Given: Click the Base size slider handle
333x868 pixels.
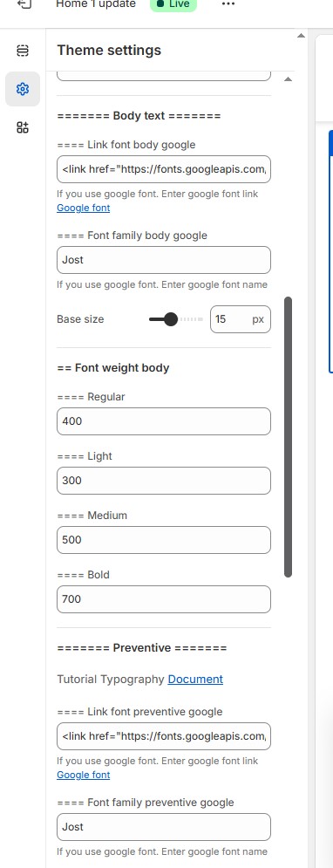Looking at the screenshot, I should [171, 319].
